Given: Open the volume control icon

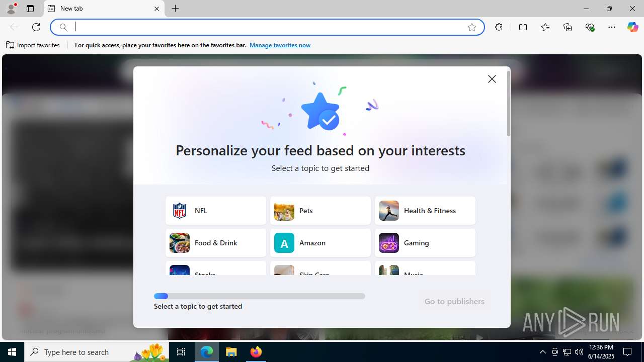Looking at the screenshot, I should click(x=579, y=352).
